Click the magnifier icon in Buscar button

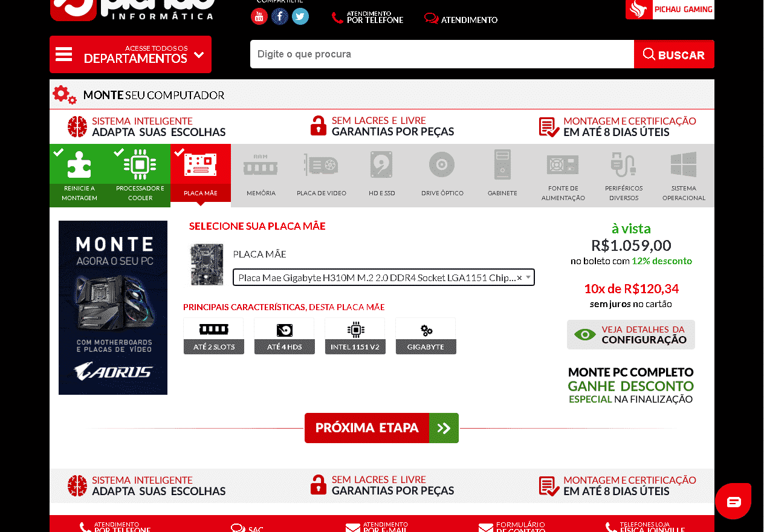649,54
